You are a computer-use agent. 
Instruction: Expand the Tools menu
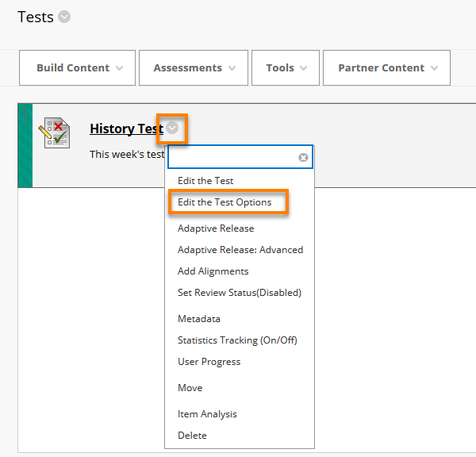pyautogui.click(x=286, y=67)
